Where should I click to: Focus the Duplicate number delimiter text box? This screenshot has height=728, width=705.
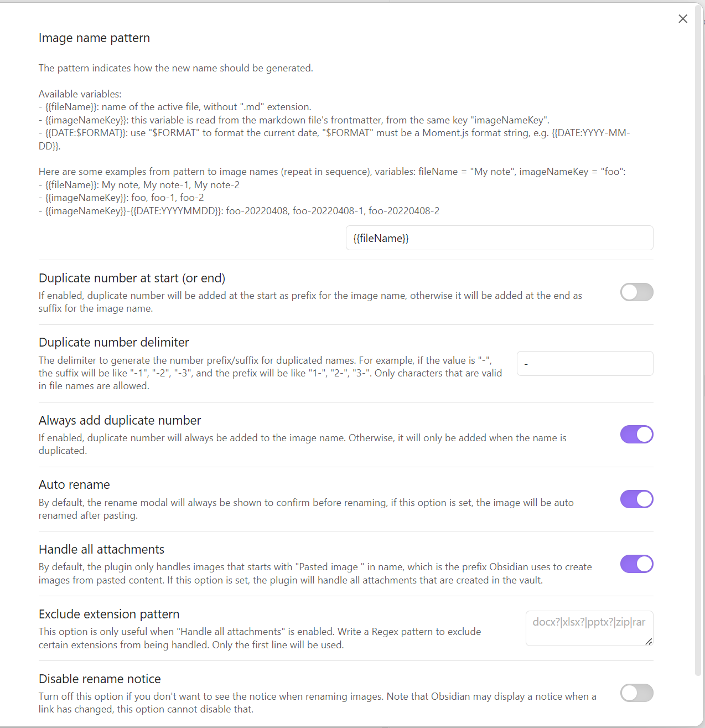(585, 364)
